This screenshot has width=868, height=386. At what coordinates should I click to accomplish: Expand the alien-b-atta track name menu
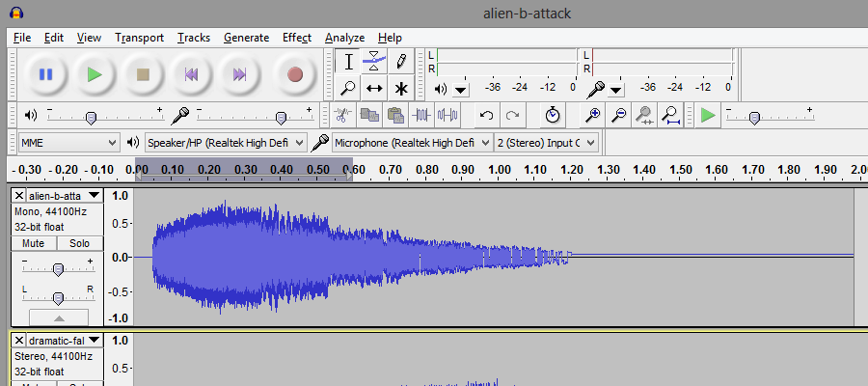coord(94,195)
